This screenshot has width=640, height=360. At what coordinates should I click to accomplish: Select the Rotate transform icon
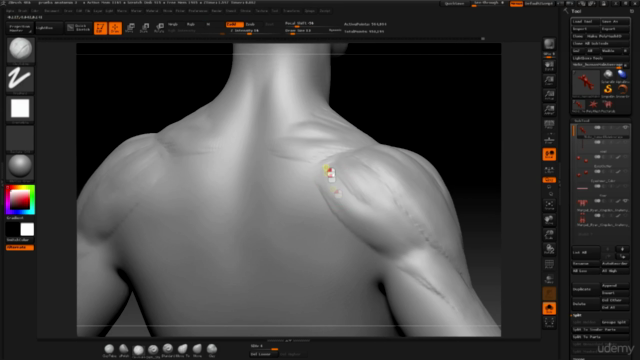159,28
